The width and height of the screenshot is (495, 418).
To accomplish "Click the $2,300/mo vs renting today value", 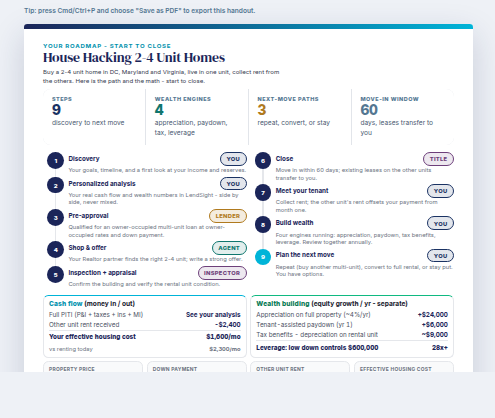I will point(225,349).
